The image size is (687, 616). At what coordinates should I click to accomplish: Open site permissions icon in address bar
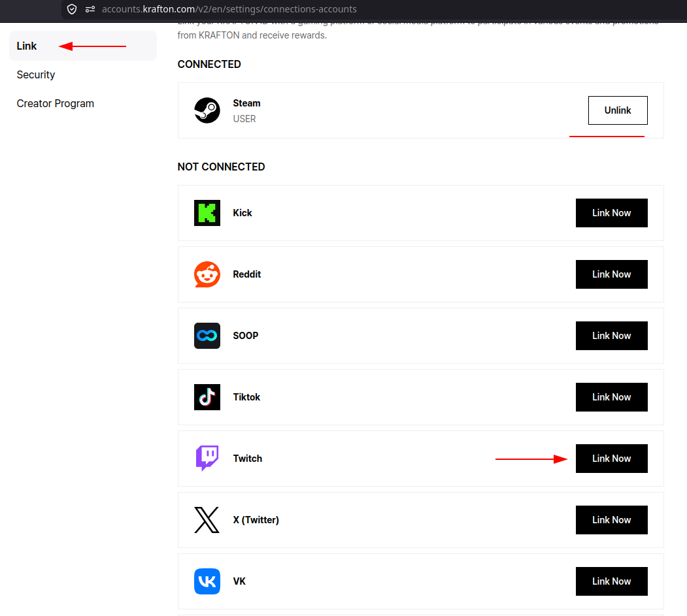coord(90,9)
